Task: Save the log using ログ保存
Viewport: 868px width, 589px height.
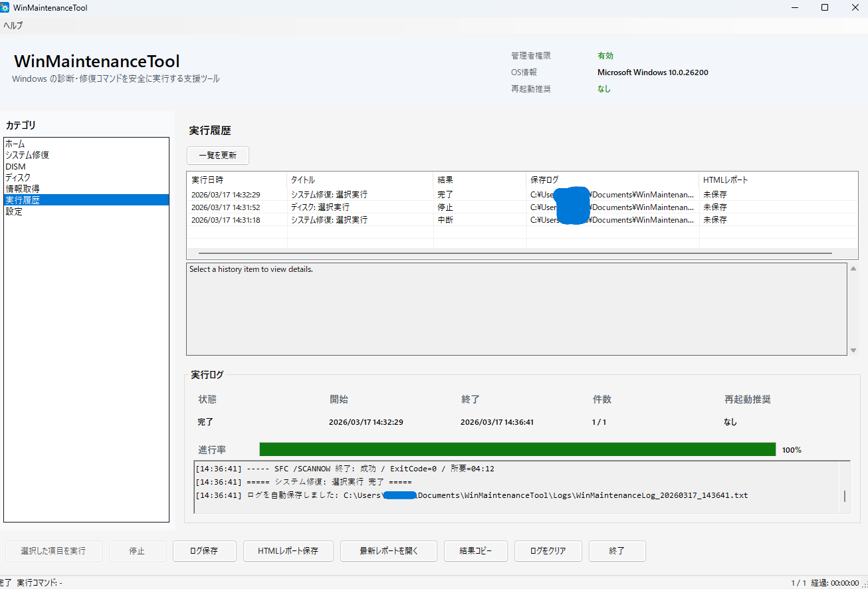Action: click(x=204, y=550)
